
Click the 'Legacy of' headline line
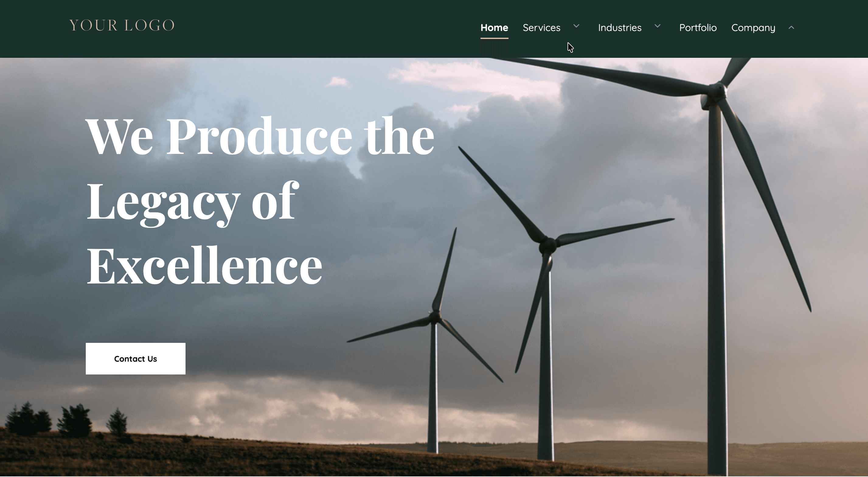pyautogui.click(x=192, y=202)
